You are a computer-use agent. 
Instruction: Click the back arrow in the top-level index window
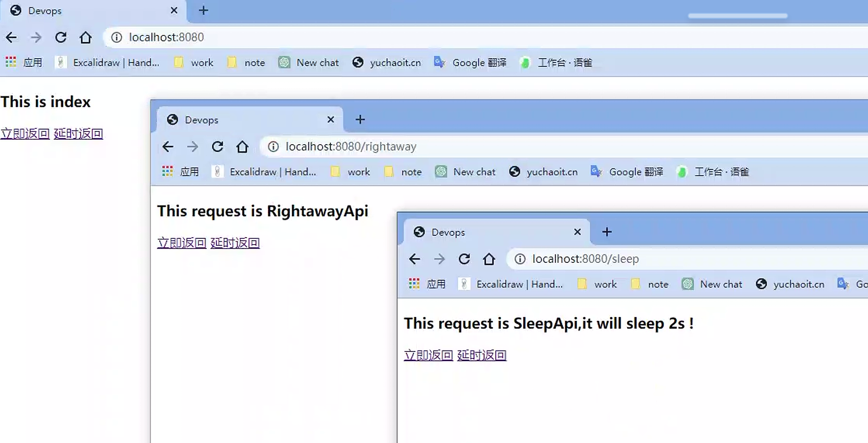pyautogui.click(x=11, y=37)
